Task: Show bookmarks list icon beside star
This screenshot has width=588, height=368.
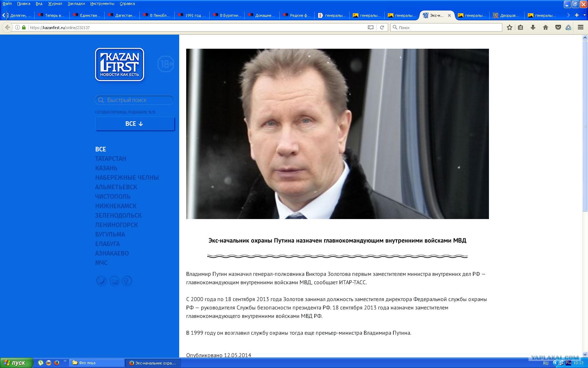Action: tap(520, 27)
